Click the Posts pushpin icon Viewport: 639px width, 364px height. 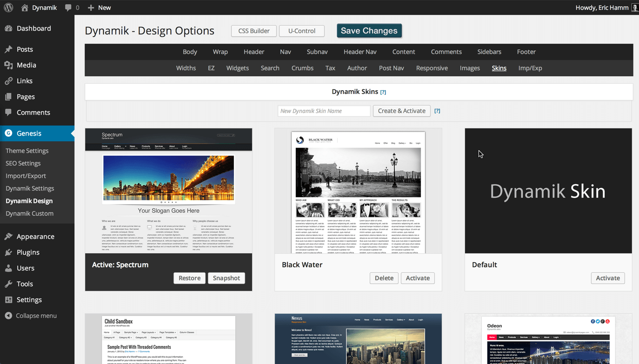click(x=8, y=49)
